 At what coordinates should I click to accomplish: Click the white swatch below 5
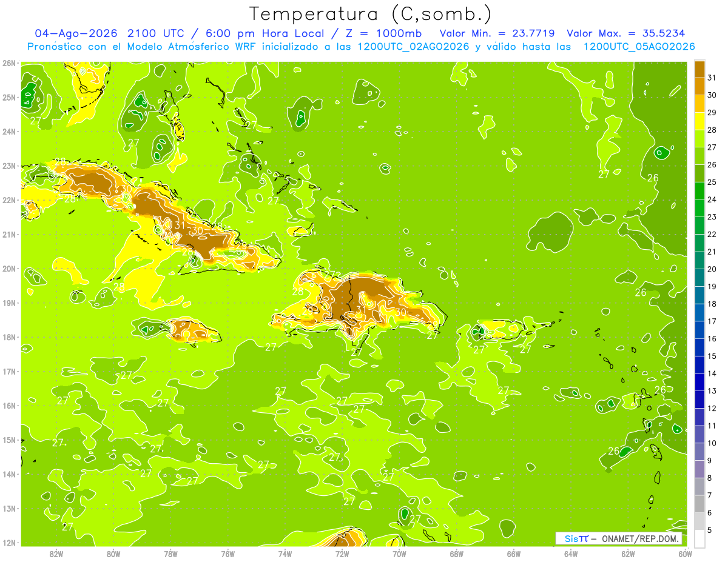click(699, 538)
